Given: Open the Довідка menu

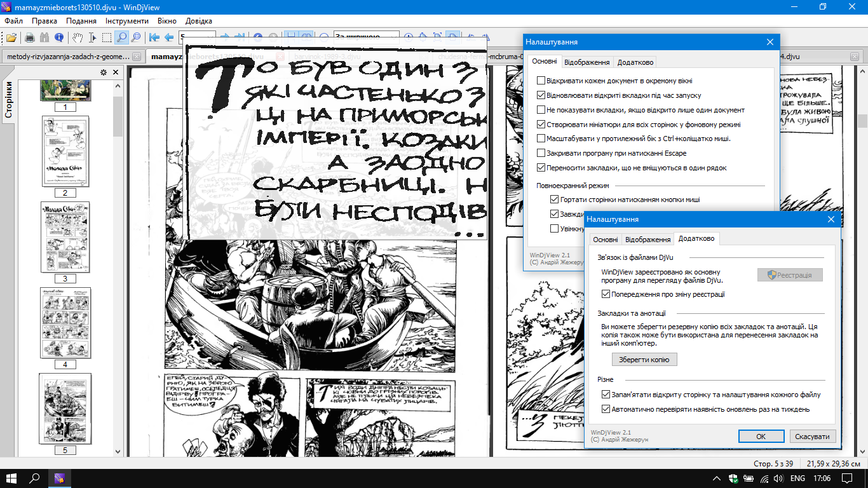Looking at the screenshot, I should click(200, 21).
